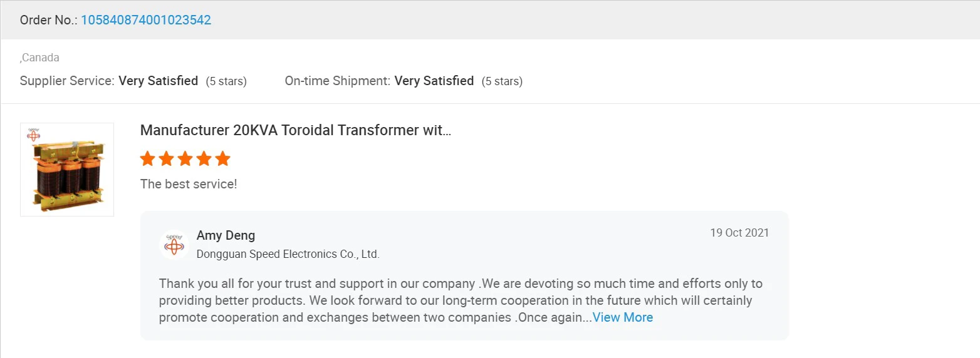Click the first orange rating star
The height and width of the screenshot is (358, 980).
148,158
